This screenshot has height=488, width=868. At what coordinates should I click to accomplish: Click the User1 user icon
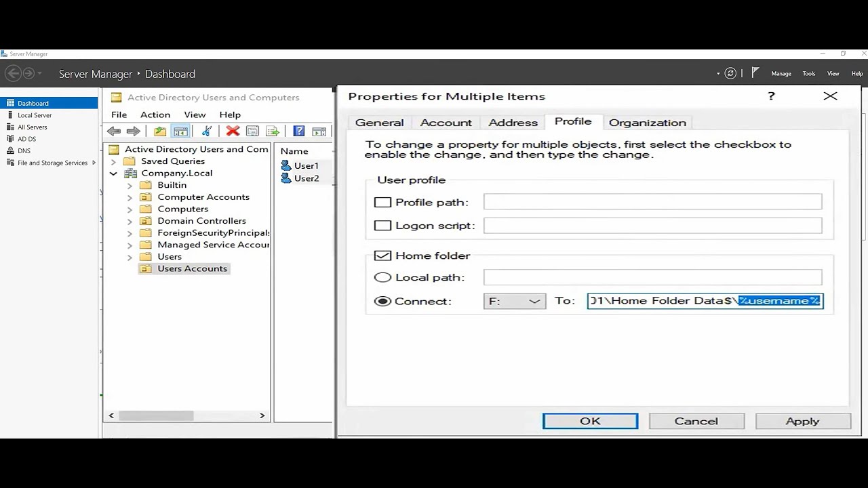click(286, 165)
